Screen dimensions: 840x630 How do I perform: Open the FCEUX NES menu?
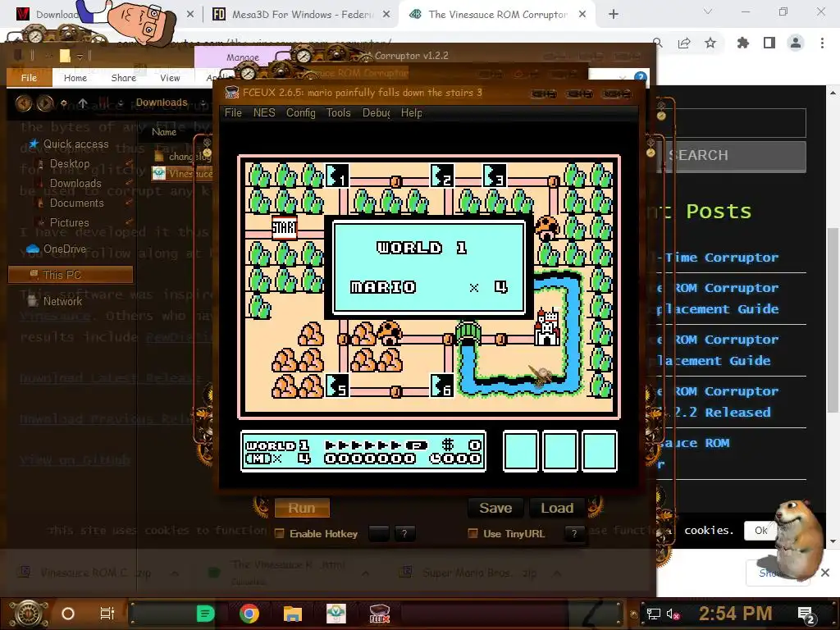pyautogui.click(x=264, y=113)
